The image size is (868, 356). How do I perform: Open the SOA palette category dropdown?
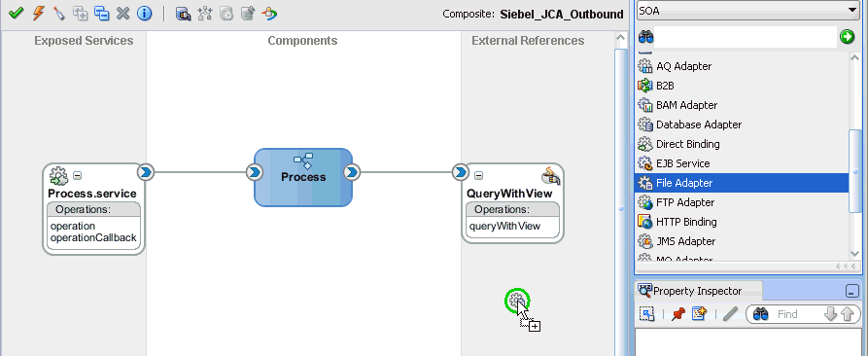746,10
